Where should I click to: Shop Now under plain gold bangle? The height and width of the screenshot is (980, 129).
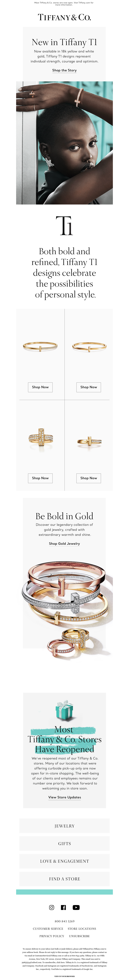tap(89, 387)
